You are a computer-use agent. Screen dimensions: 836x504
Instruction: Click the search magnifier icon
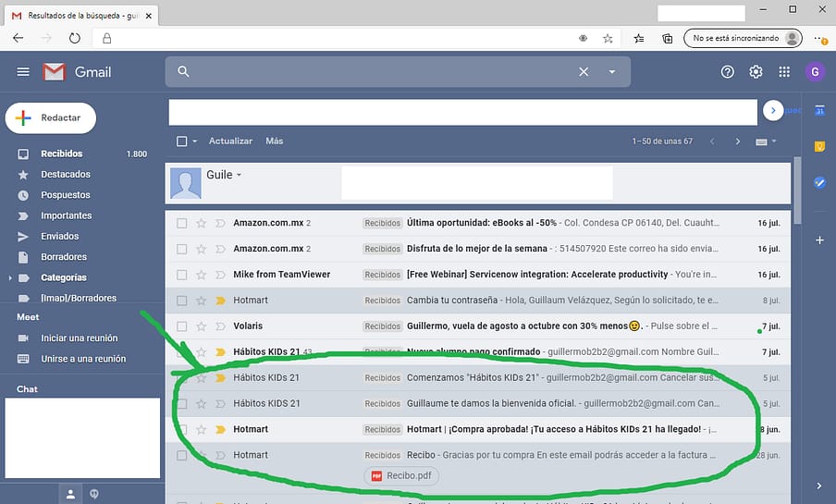point(183,71)
